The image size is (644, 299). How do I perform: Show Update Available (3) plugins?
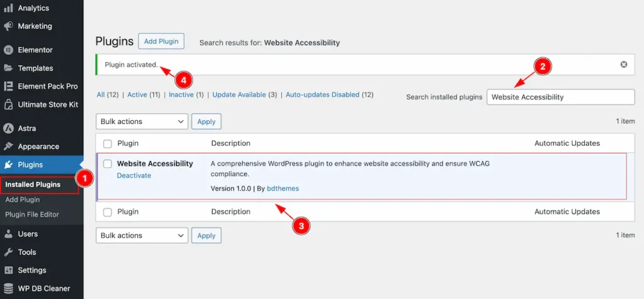pyautogui.click(x=245, y=94)
